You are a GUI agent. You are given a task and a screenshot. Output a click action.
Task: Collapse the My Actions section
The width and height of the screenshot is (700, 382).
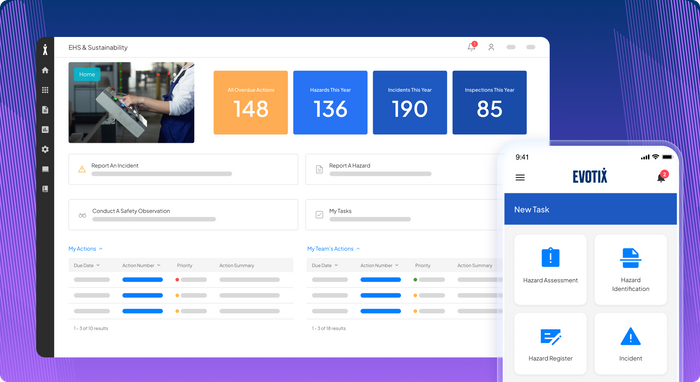point(85,249)
